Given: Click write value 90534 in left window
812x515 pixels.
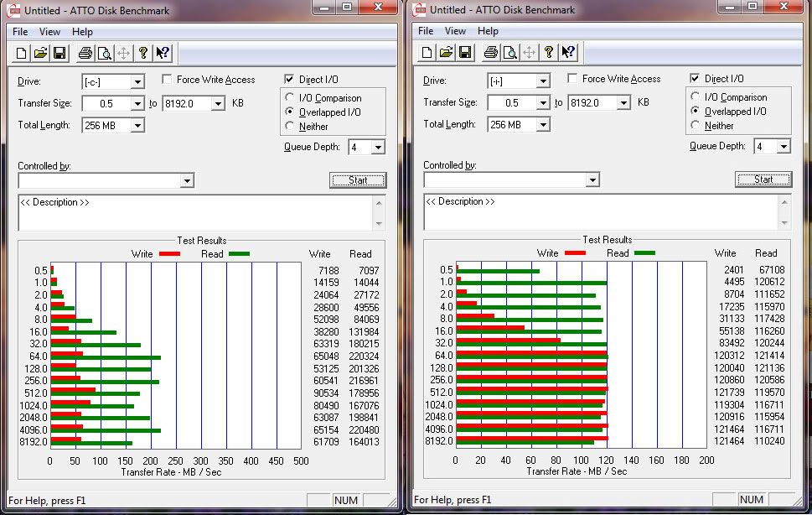Looking at the screenshot, I should coord(326,393).
